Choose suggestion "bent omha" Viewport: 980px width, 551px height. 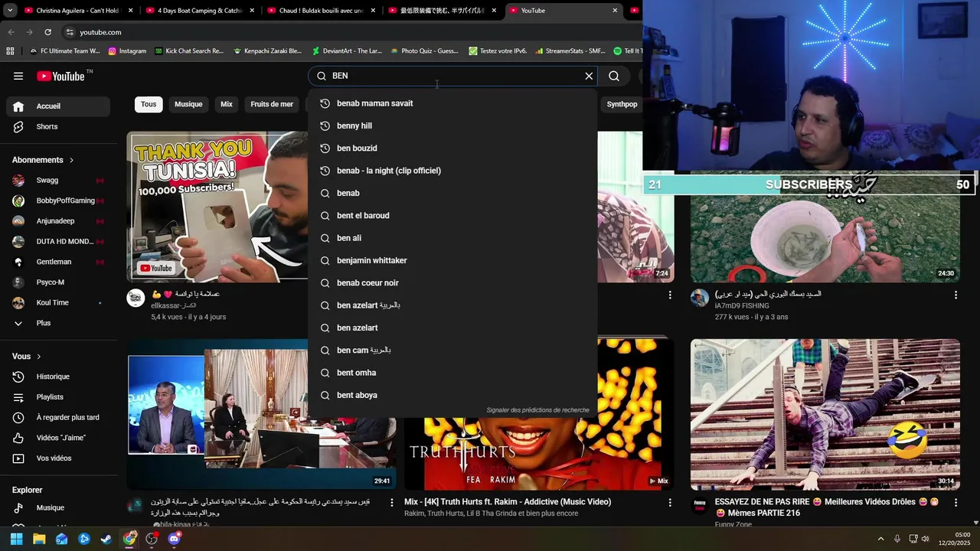[x=452, y=373]
